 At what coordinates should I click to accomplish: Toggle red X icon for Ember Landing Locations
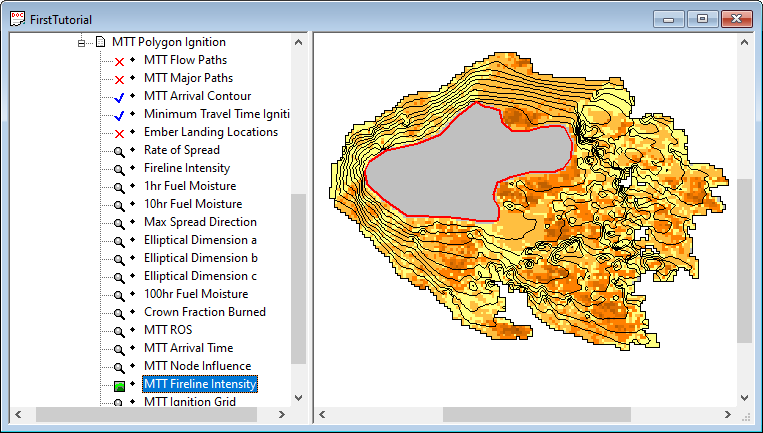(119, 133)
